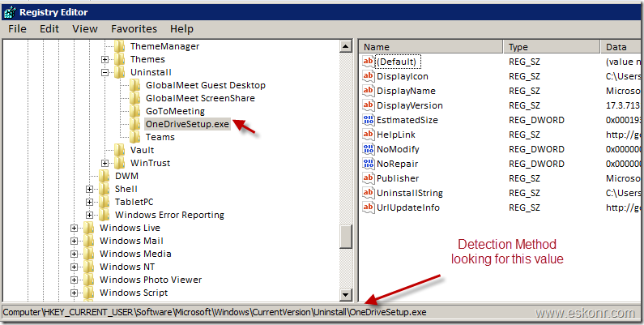This screenshot has width=644, height=325.
Task: Click the REG_DWORD type of NoModify
Action: (x=536, y=149)
